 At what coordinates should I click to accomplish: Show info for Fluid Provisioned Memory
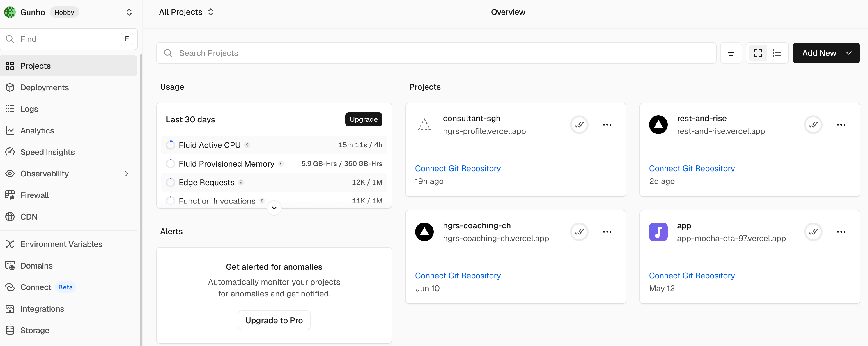281,164
